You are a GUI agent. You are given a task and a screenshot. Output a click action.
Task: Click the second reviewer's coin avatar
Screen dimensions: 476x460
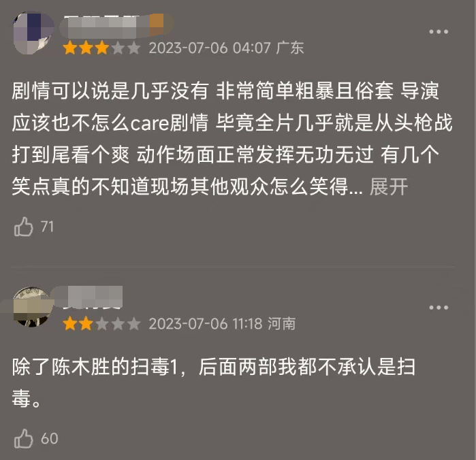33,306
